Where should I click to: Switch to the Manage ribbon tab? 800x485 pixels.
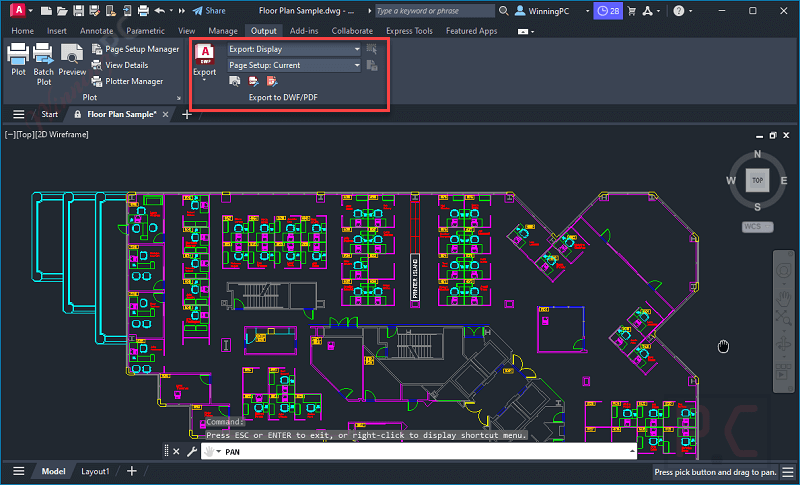coord(223,31)
